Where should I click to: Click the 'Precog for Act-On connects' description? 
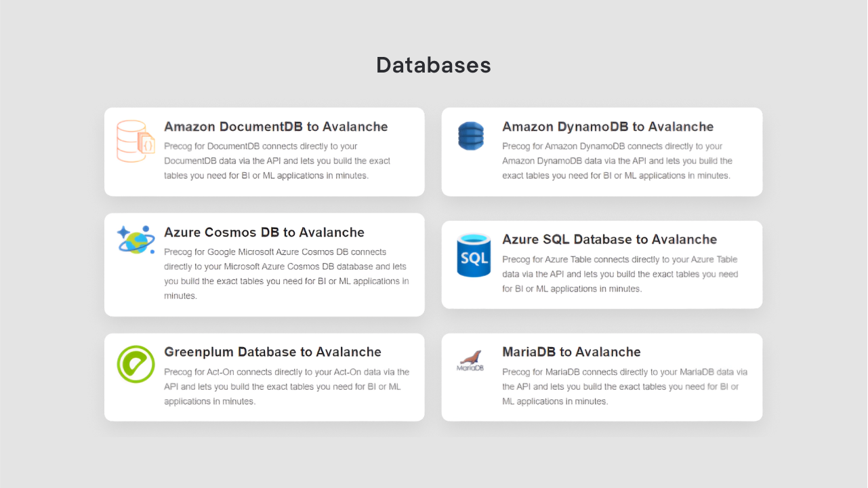tap(287, 386)
